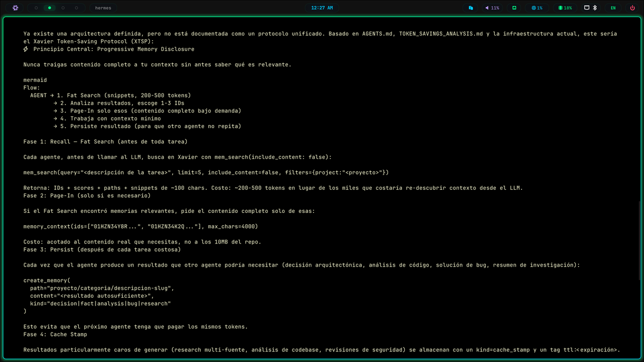
Task: Click the EN keyboard layout indicator
Action: tap(613, 8)
